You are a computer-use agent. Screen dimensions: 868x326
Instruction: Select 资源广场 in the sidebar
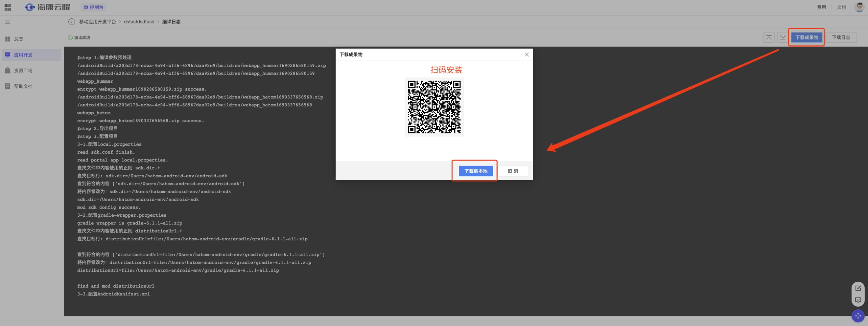[x=31, y=71]
